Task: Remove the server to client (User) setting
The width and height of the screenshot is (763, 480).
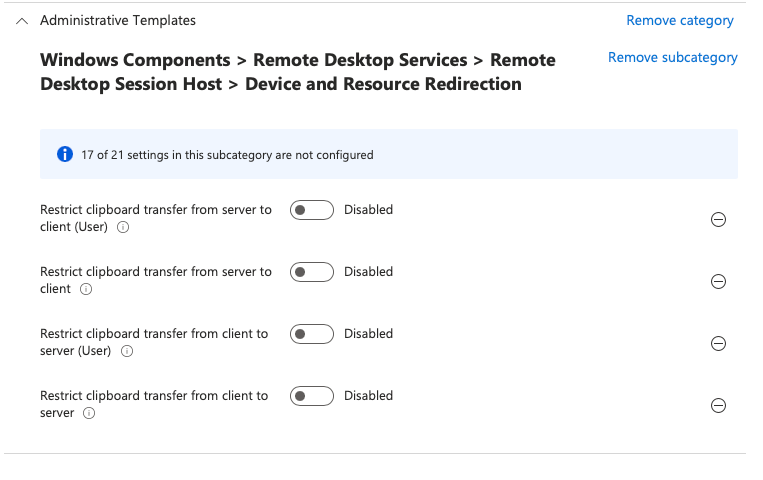Action: 717,220
